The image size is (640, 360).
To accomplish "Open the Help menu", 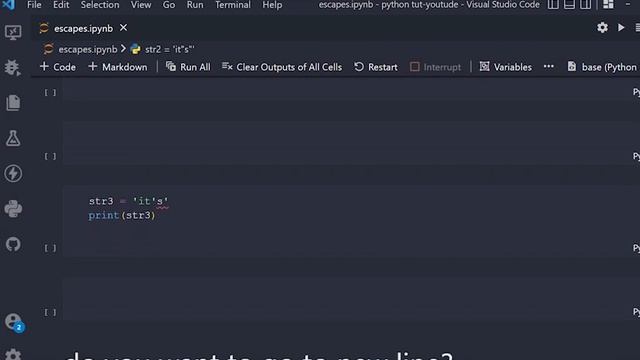I will pos(272,5).
